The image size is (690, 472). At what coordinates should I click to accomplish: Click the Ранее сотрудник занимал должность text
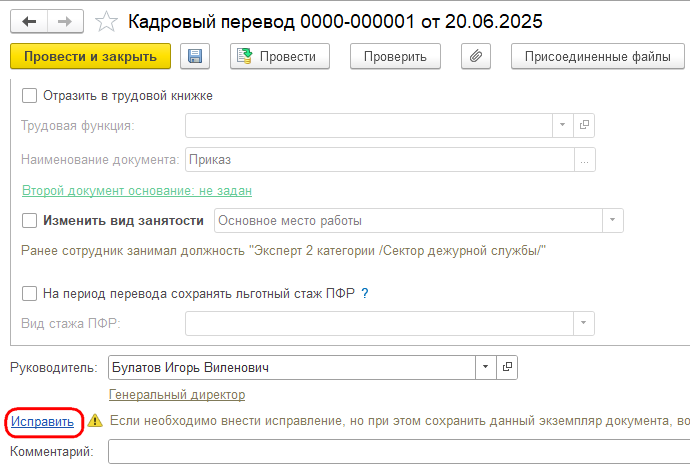point(283,251)
